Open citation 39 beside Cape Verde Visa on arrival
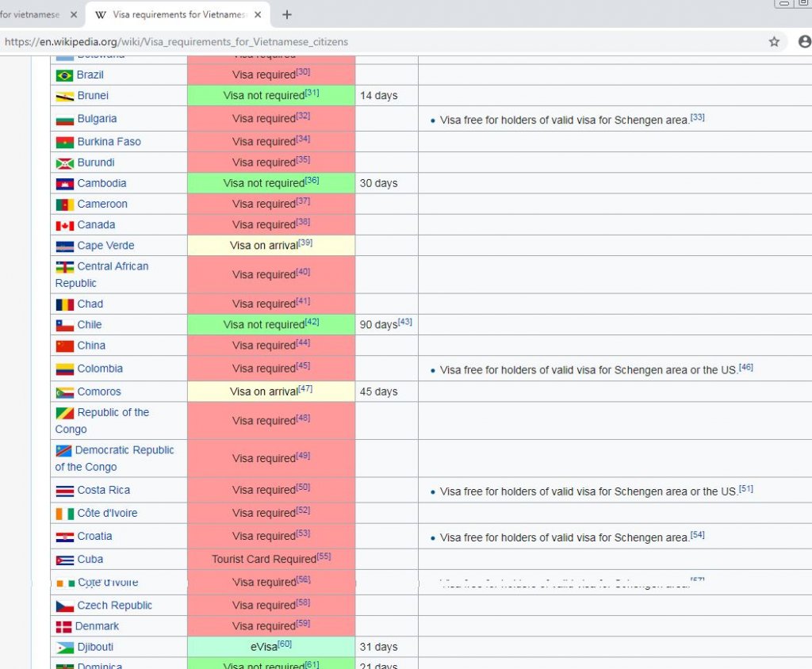The image size is (812, 669). (305, 243)
